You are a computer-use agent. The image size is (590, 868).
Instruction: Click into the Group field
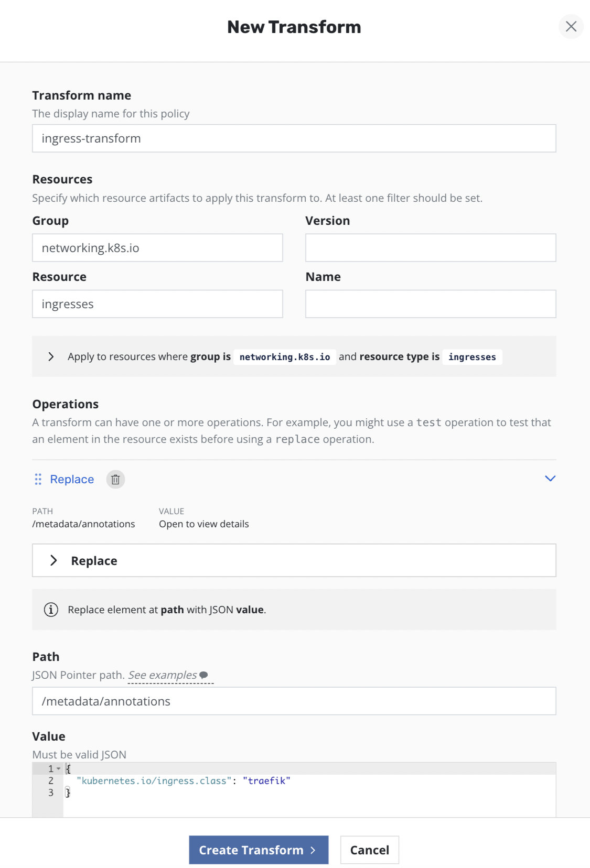click(157, 248)
